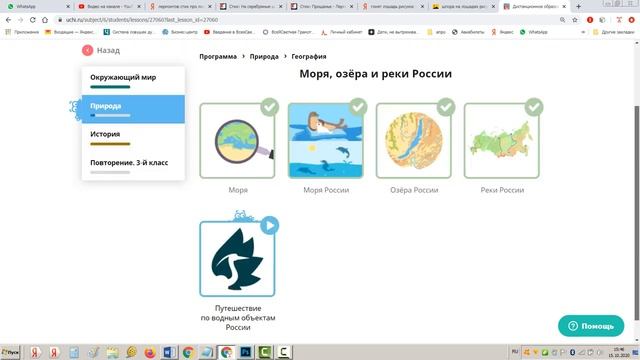640x360 pixels.
Task: Open green Camtasia icon in taskbar
Action: pyautogui.click(x=264, y=352)
